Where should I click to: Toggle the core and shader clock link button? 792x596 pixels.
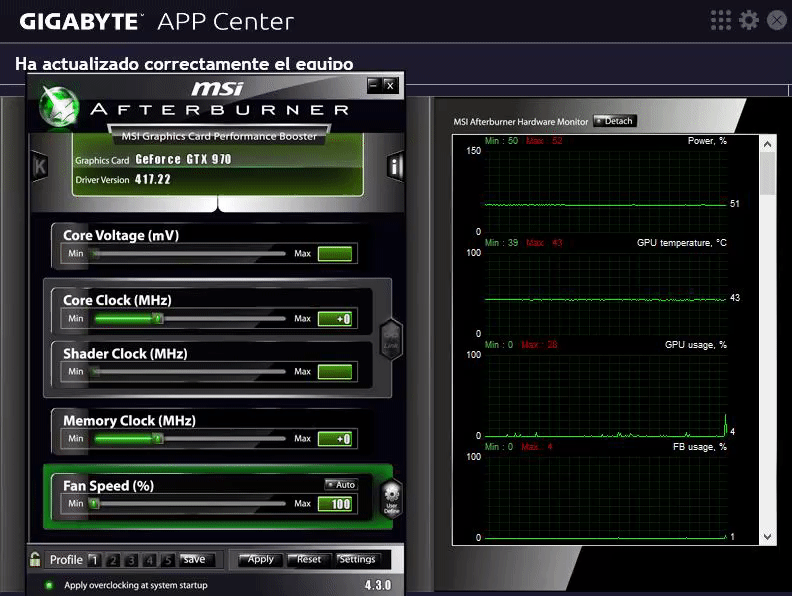(391, 339)
